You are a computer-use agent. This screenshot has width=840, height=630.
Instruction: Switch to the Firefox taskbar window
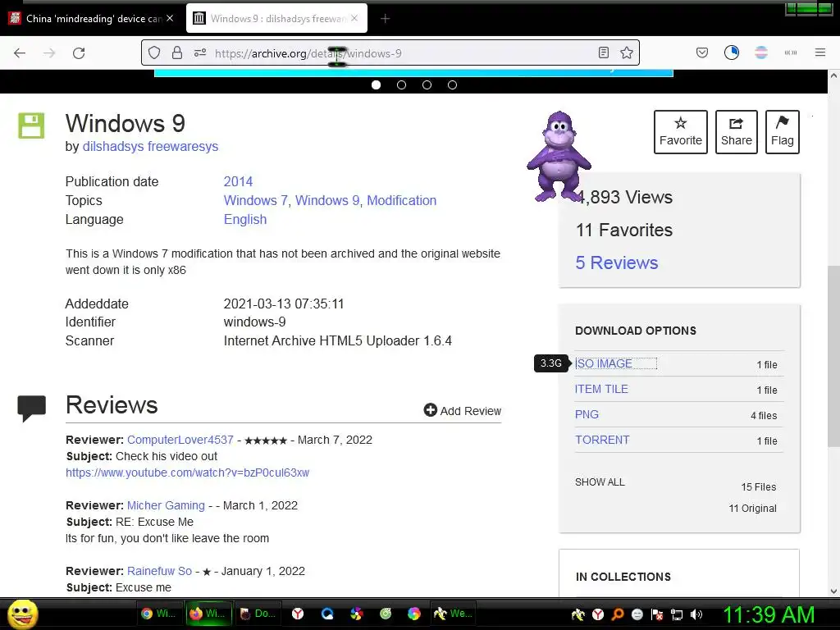coord(208,614)
